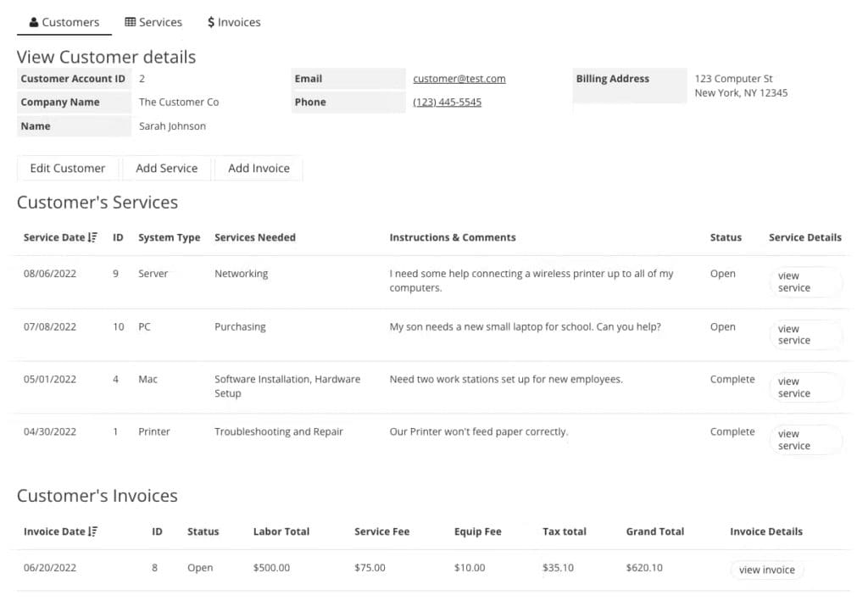Sort services by Status column header

(725, 238)
